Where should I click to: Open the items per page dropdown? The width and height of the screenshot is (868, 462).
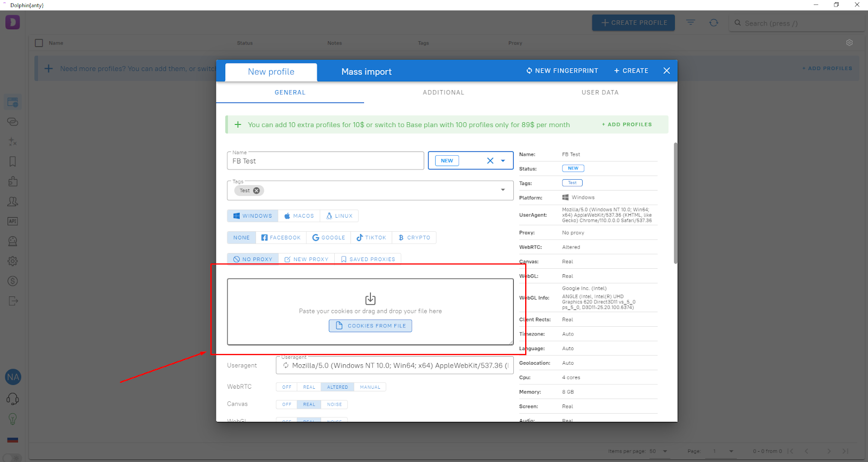(659, 451)
